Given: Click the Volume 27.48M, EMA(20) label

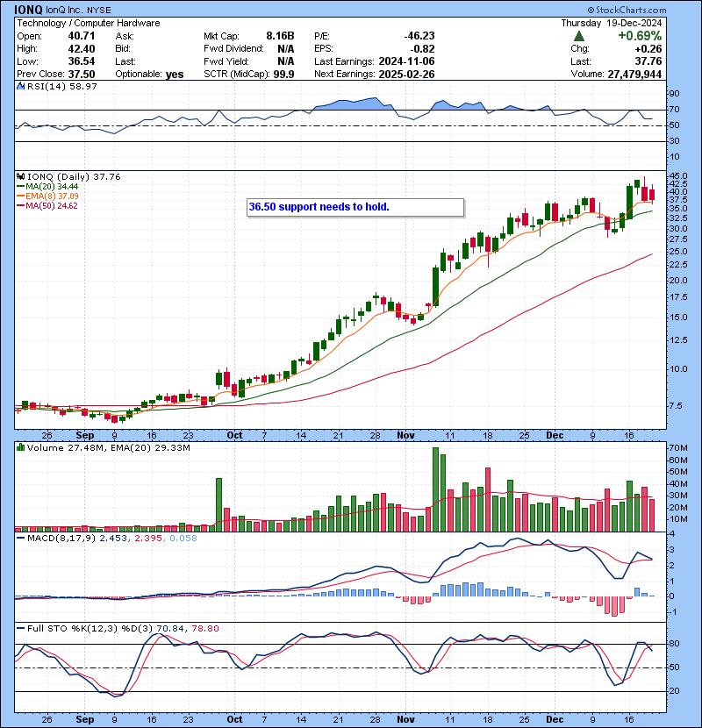Looking at the screenshot, I should (x=108, y=447).
